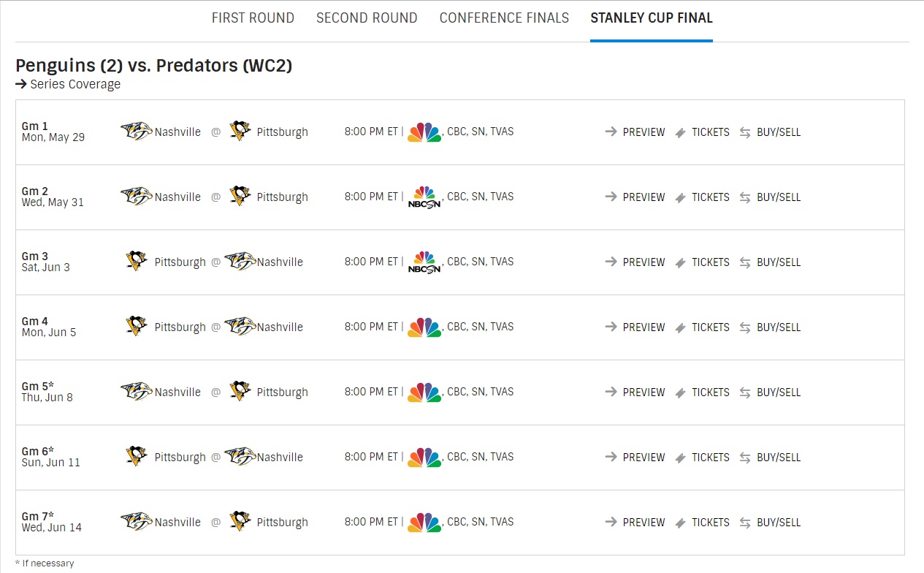Click the buy/sell arrows icon for Game 5

coord(745,392)
